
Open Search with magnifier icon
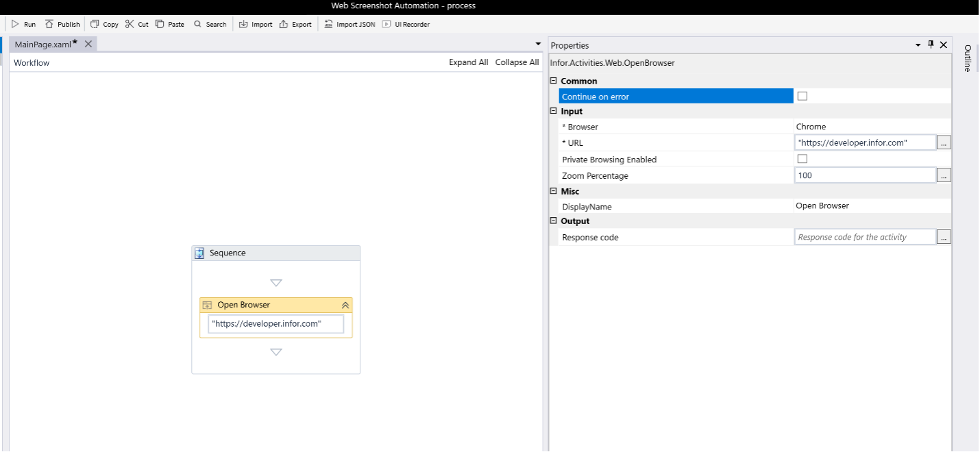pyautogui.click(x=198, y=24)
